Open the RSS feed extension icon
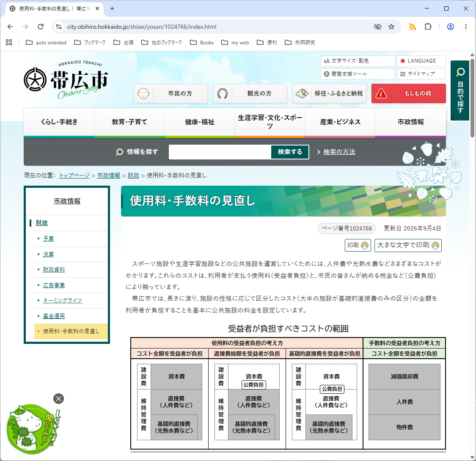 (x=412, y=27)
